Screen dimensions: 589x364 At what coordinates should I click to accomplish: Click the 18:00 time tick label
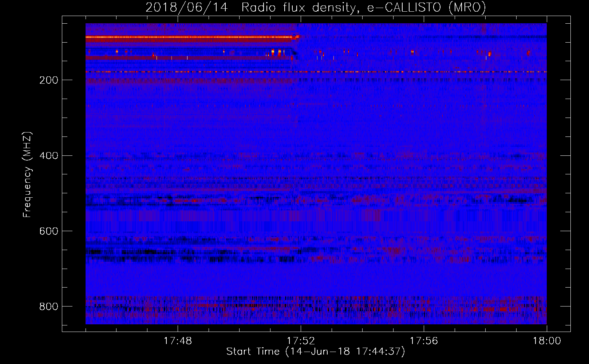coord(547,341)
